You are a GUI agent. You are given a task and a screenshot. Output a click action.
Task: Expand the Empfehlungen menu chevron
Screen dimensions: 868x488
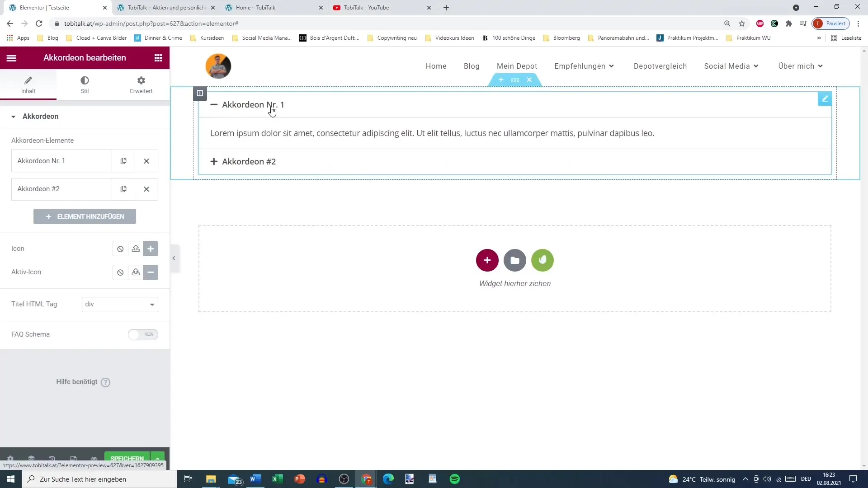pyautogui.click(x=611, y=66)
